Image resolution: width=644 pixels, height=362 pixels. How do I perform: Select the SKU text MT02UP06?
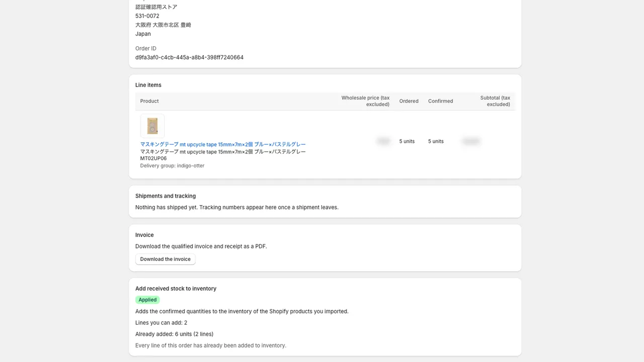[x=153, y=158]
